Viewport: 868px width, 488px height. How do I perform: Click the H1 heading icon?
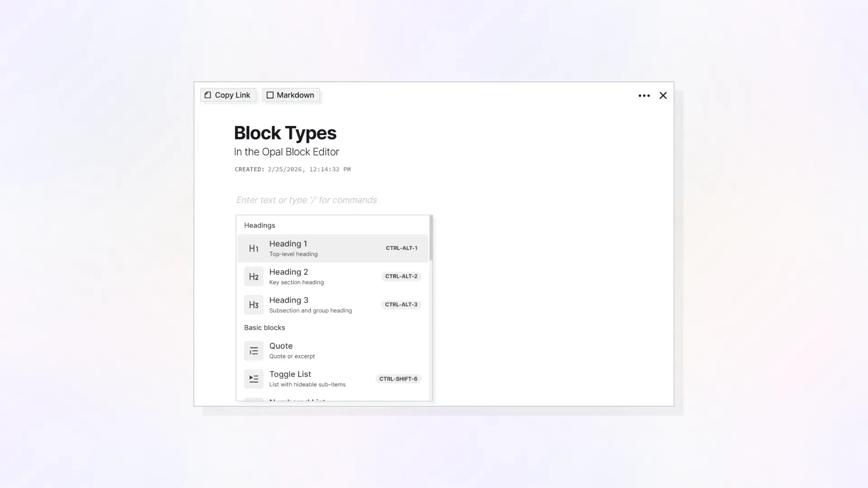[x=254, y=248]
